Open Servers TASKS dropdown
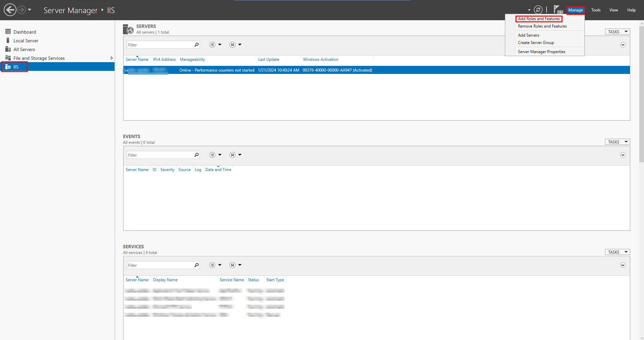644x340 pixels. tap(617, 32)
